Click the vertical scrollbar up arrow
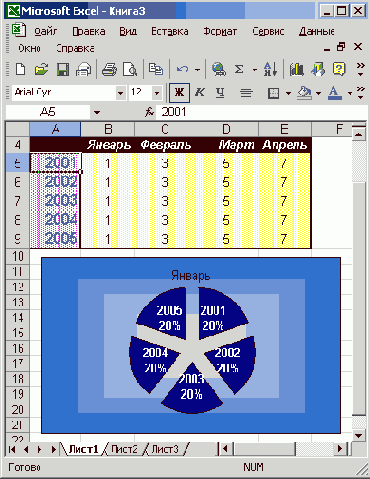 point(359,135)
